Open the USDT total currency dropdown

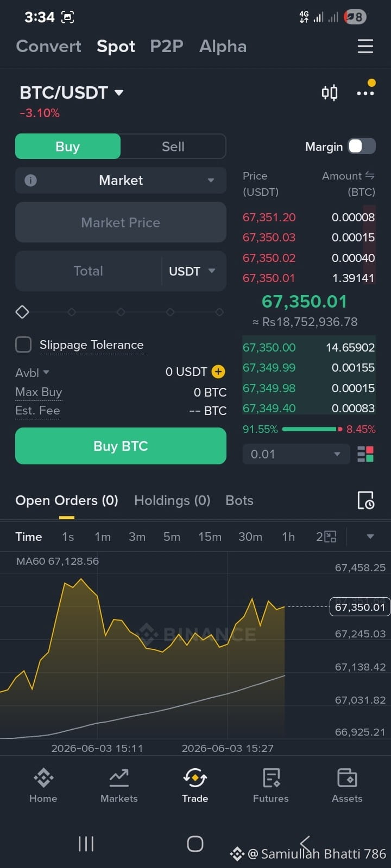coord(192,271)
